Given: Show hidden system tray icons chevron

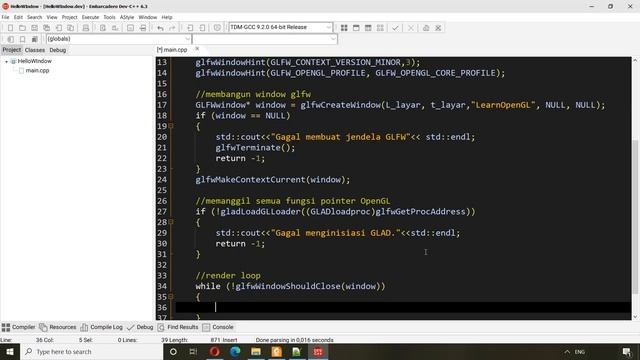Looking at the screenshot, I should [x=567, y=352].
